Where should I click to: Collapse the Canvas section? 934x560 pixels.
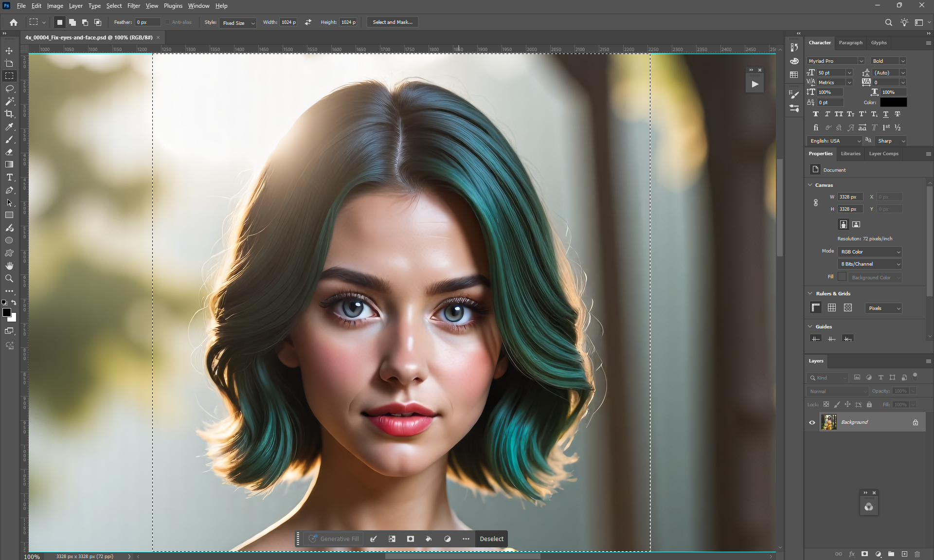(810, 185)
